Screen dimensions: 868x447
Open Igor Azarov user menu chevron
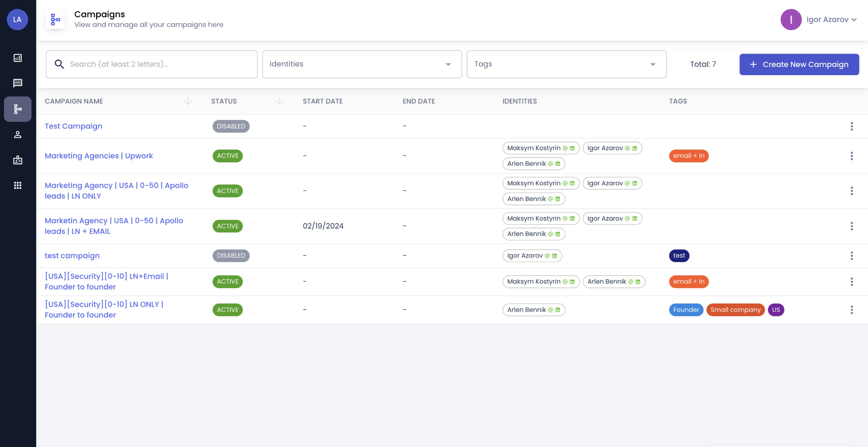854,20
